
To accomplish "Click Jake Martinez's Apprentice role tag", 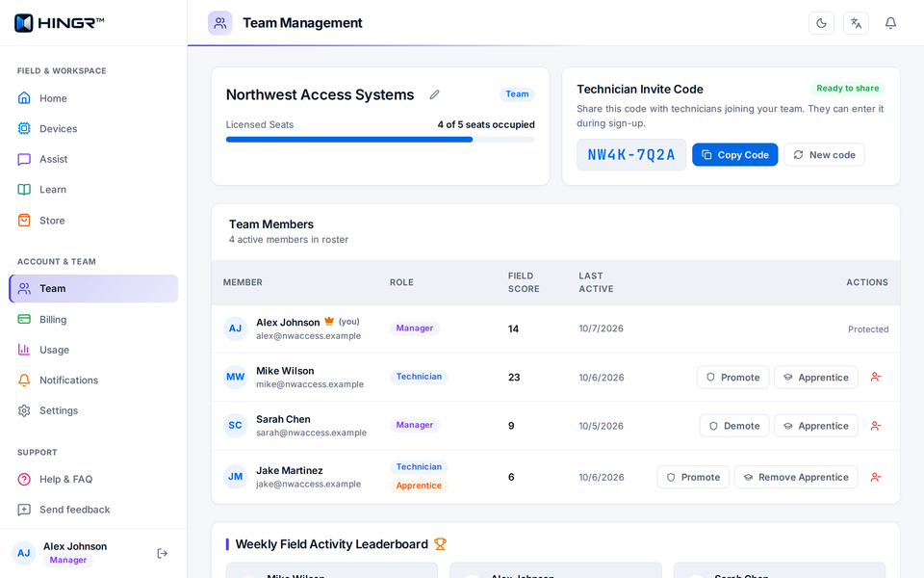I will click(419, 486).
